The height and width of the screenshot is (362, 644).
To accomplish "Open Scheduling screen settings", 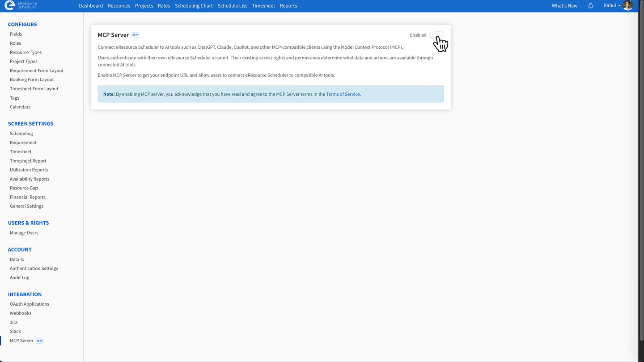I will coord(21,134).
